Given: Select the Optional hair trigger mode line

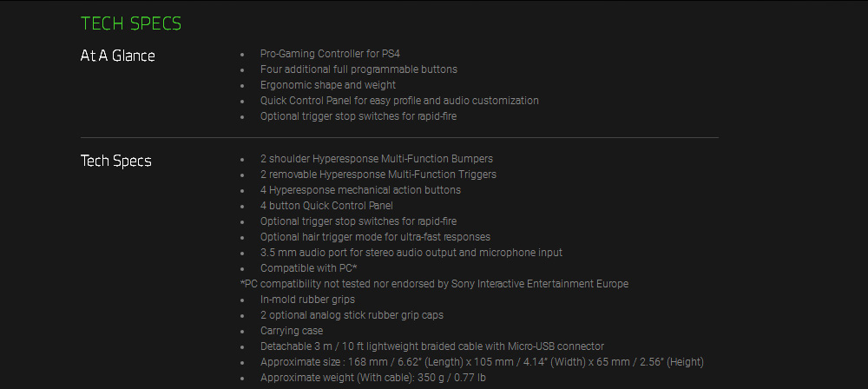Looking at the screenshot, I should click(375, 237).
